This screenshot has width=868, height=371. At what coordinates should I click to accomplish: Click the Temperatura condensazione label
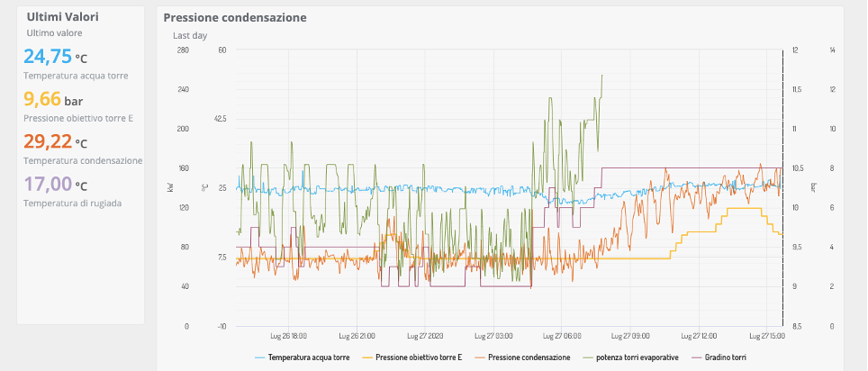[83, 160]
